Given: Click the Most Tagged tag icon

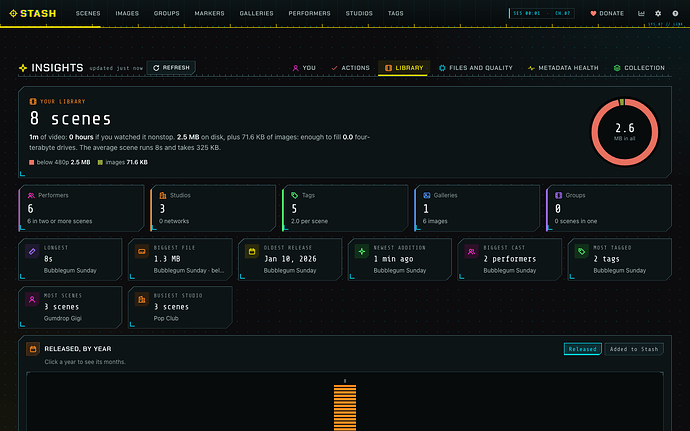Looking at the screenshot, I should coord(581,252).
